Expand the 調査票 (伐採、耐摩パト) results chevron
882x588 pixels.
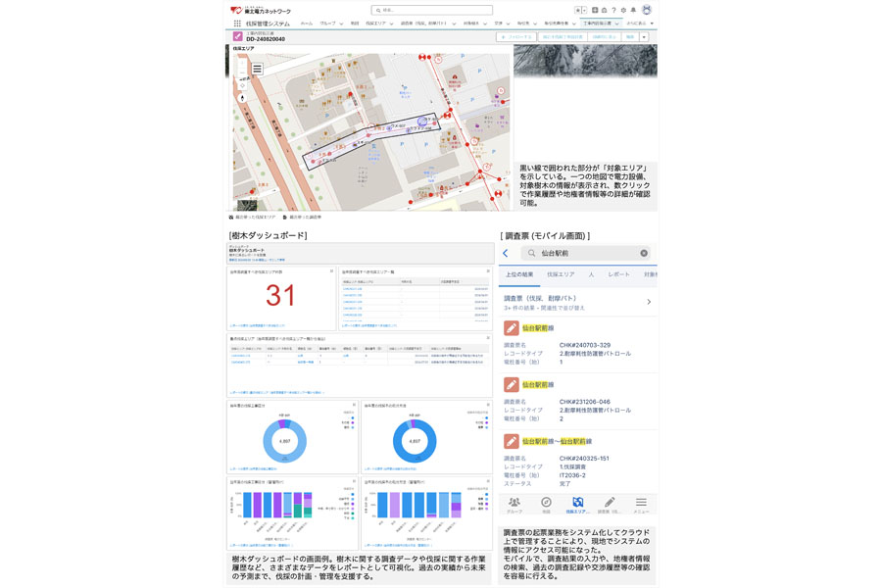click(649, 302)
